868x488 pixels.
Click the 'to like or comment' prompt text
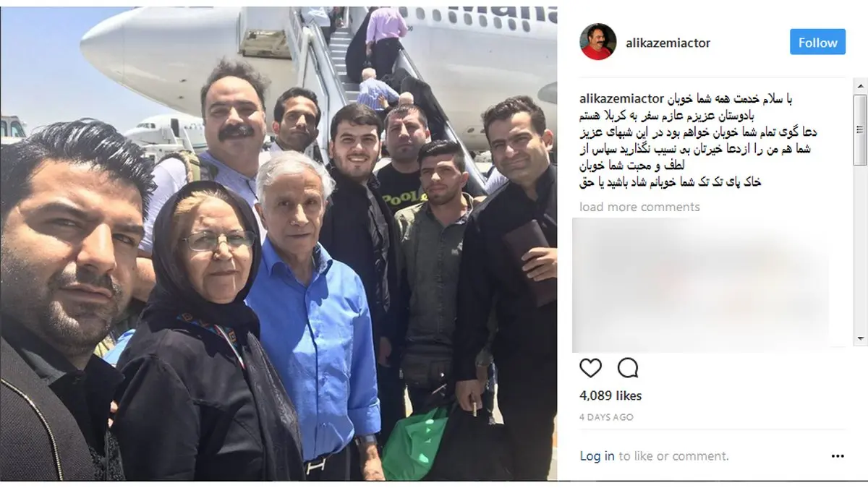pos(674,456)
